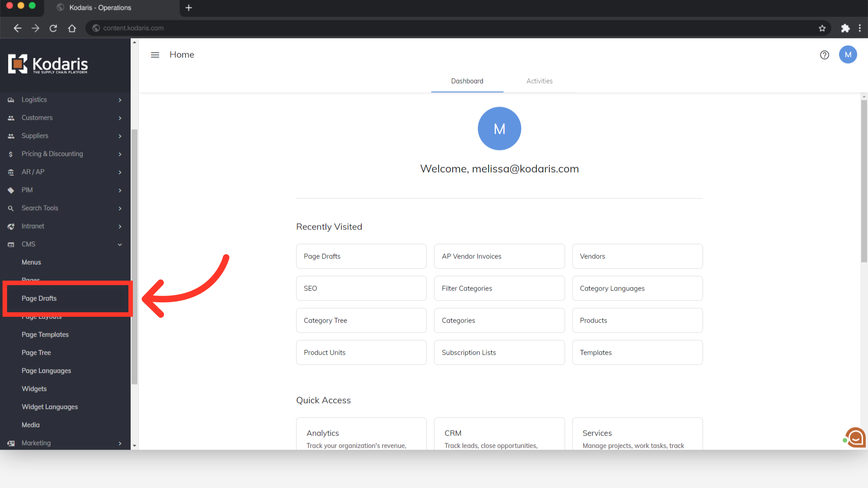The height and width of the screenshot is (488, 868).
Task: Select the Dashboard tab
Action: click(x=467, y=81)
